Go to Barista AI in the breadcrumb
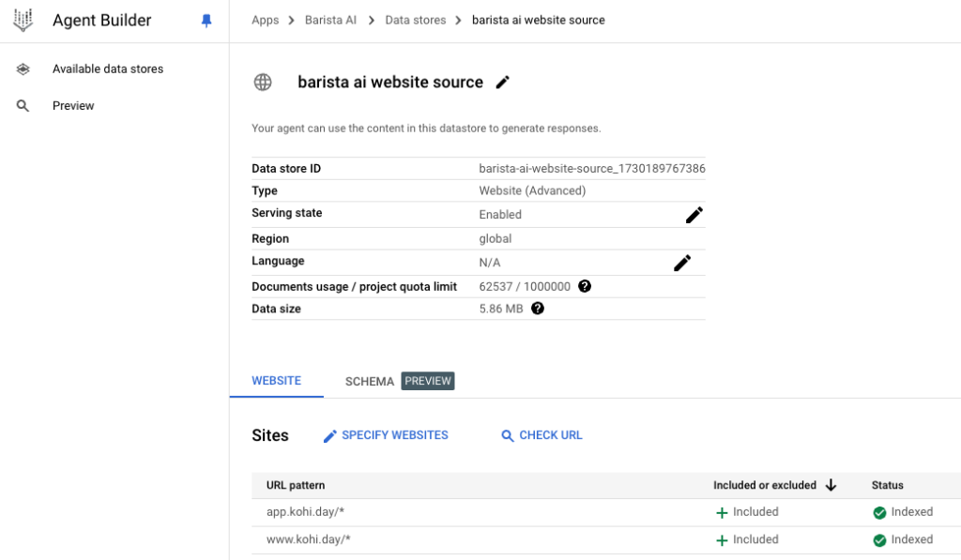This screenshot has height=560, width=961. pos(331,21)
